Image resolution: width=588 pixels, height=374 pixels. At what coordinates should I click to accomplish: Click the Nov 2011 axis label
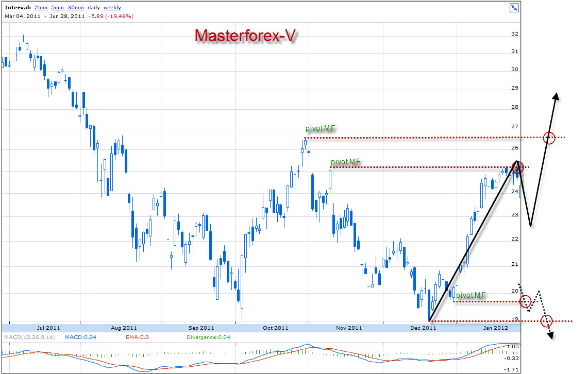pyautogui.click(x=349, y=328)
